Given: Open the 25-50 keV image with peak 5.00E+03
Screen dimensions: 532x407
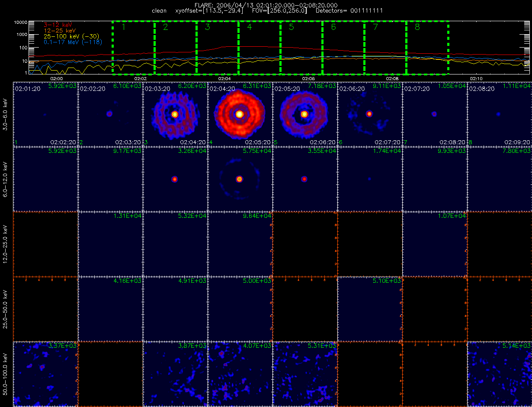Looking at the screenshot, I should tap(240, 309).
